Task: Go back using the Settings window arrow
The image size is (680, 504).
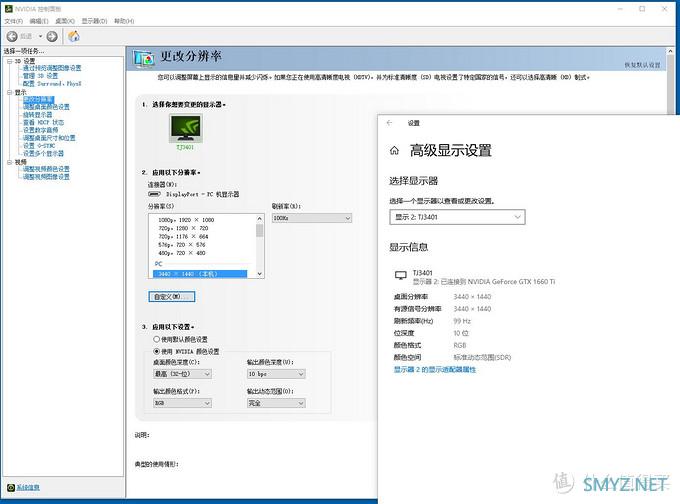Action: (389, 123)
